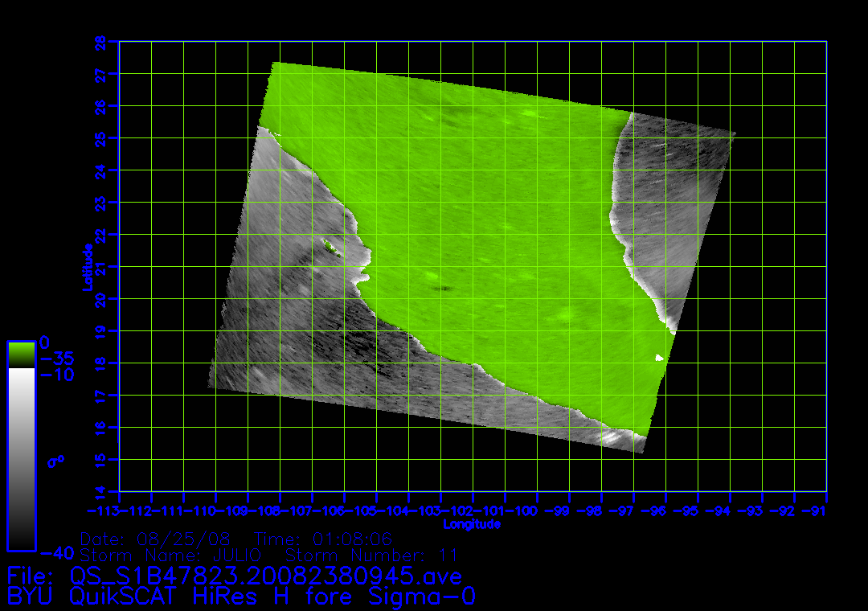Click the 28 latitude tick label
This screenshot has width=868, height=611.
pos(100,42)
